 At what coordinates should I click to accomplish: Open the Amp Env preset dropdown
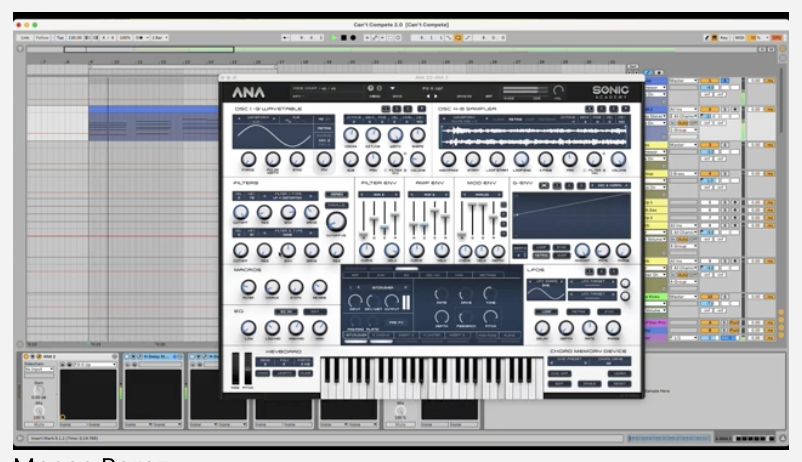pos(429,194)
